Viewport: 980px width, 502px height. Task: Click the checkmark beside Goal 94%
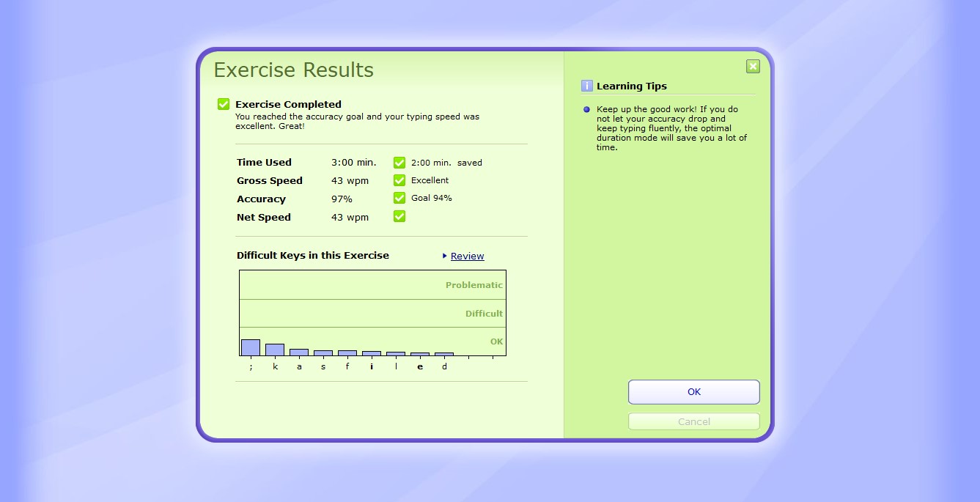tap(399, 198)
